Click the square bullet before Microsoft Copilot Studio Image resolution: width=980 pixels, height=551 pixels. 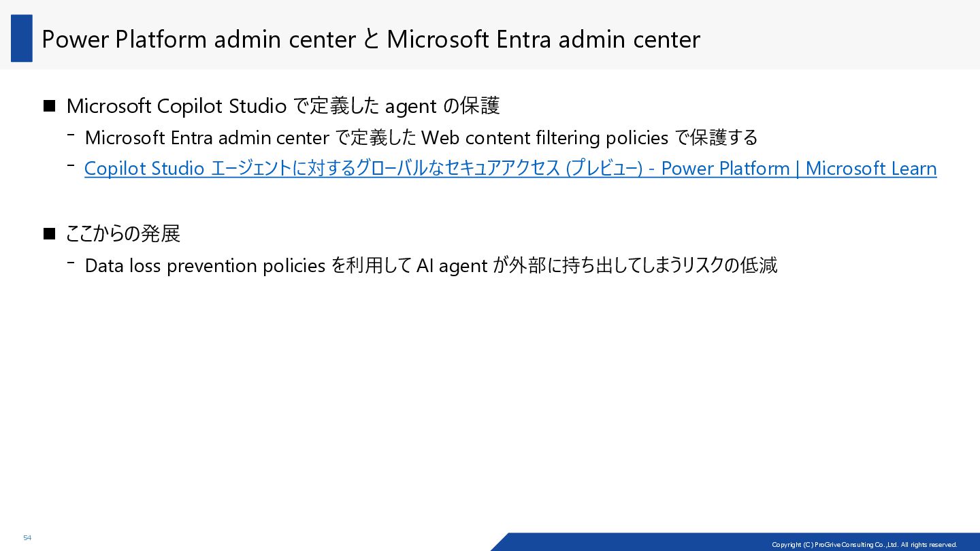coord(49,105)
